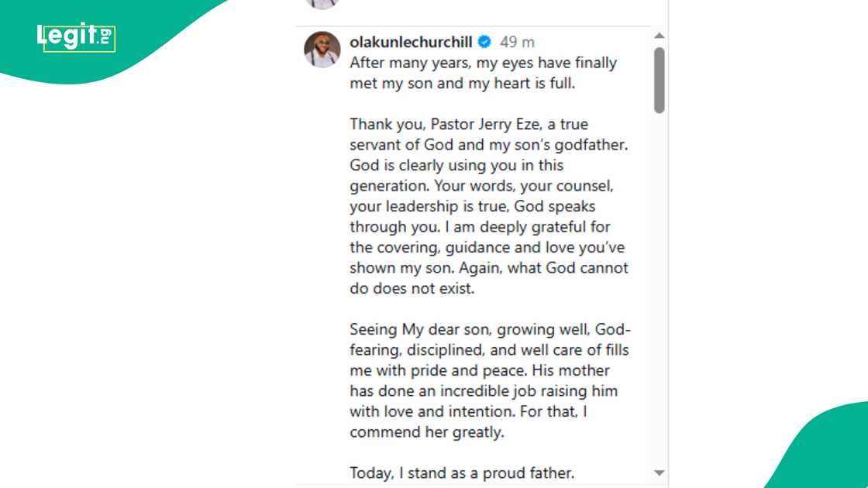Image resolution: width=868 pixels, height=488 pixels.
Task: Click the green .ng badge on the logo
Action: (105, 36)
